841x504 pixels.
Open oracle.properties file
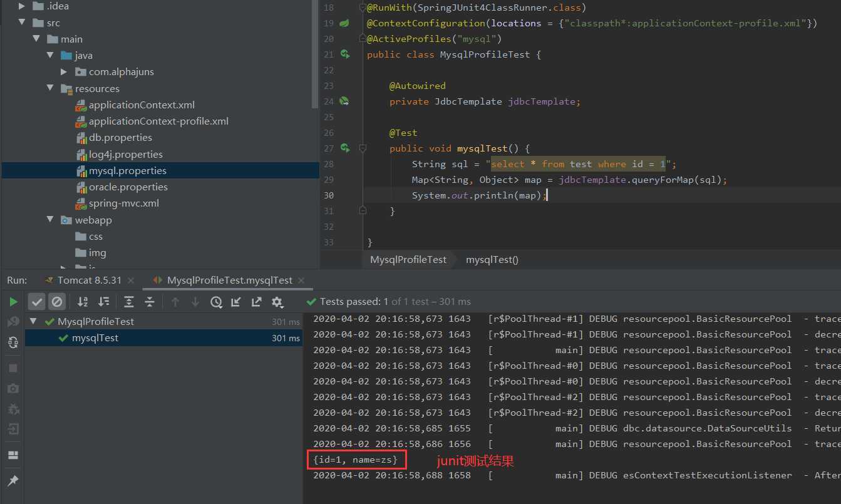(x=128, y=187)
